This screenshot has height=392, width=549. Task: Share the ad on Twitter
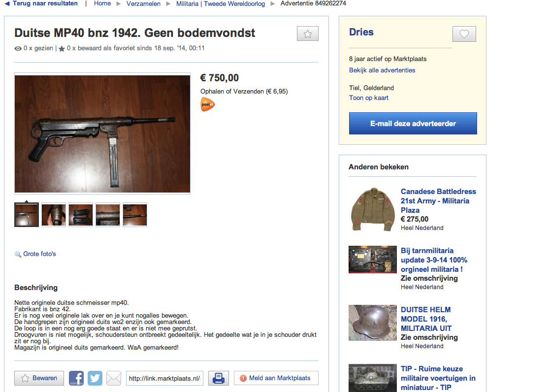click(x=95, y=378)
